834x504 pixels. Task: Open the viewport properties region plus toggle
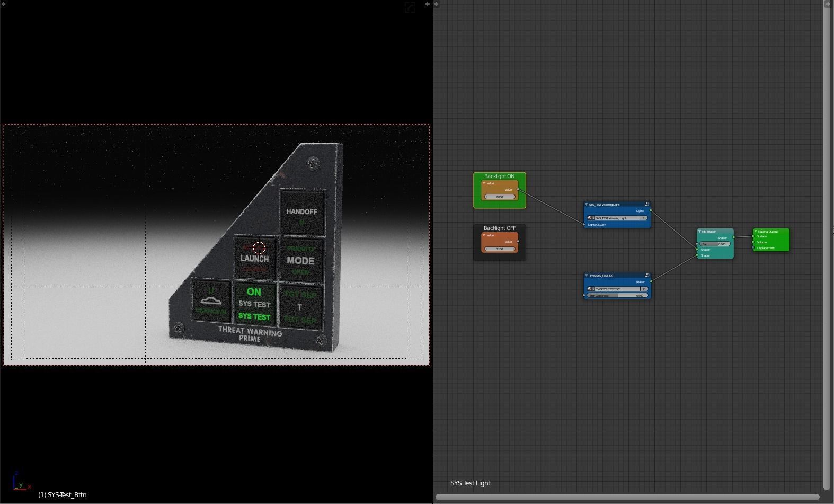click(428, 4)
